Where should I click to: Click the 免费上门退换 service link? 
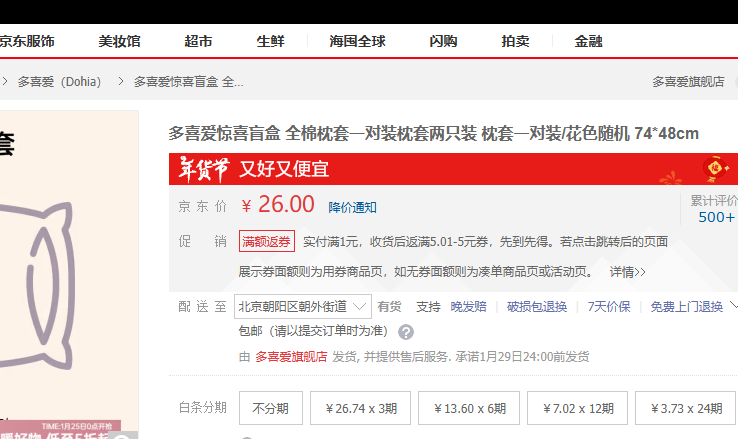click(x=687, y=307)
